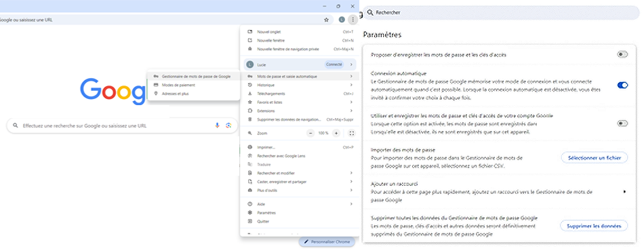Image resolution: width=644 pixels, height=251 pixels.
Task: Open Google Lens search by image icon
Action: (228, 125)
